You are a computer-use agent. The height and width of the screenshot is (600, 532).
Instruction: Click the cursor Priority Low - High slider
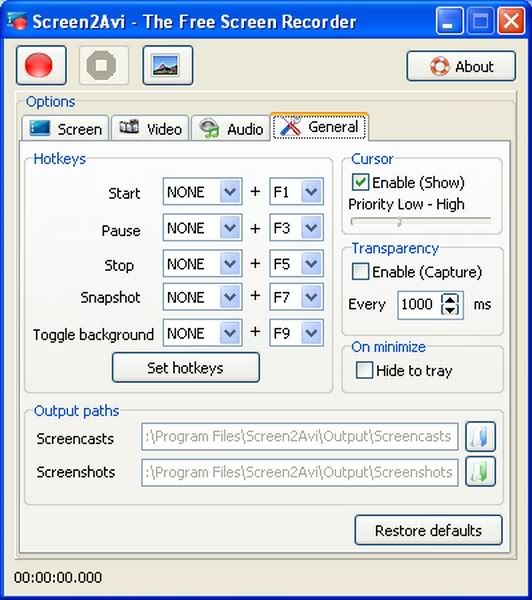coord(421,221)
